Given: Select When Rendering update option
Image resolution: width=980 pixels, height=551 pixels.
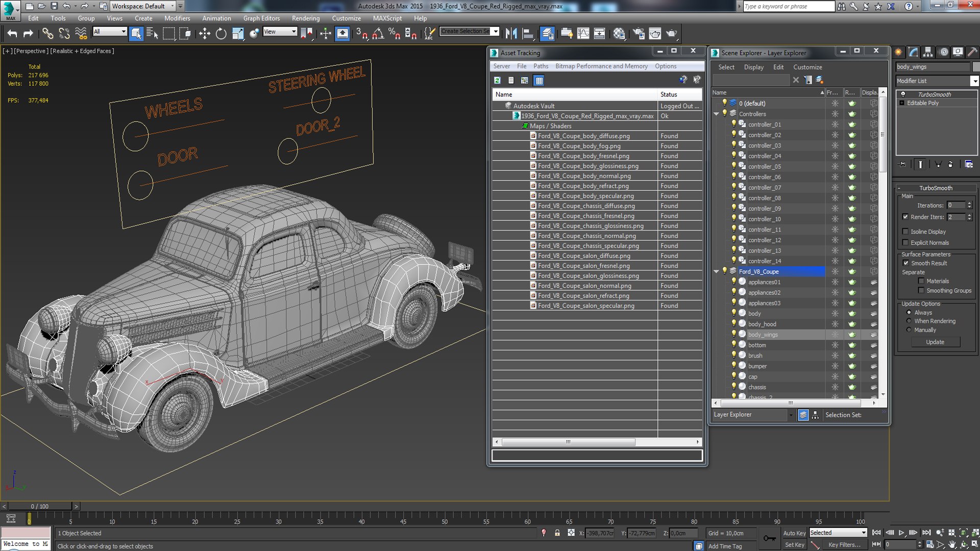Looking at the screenshot, I should click(909, 321).
